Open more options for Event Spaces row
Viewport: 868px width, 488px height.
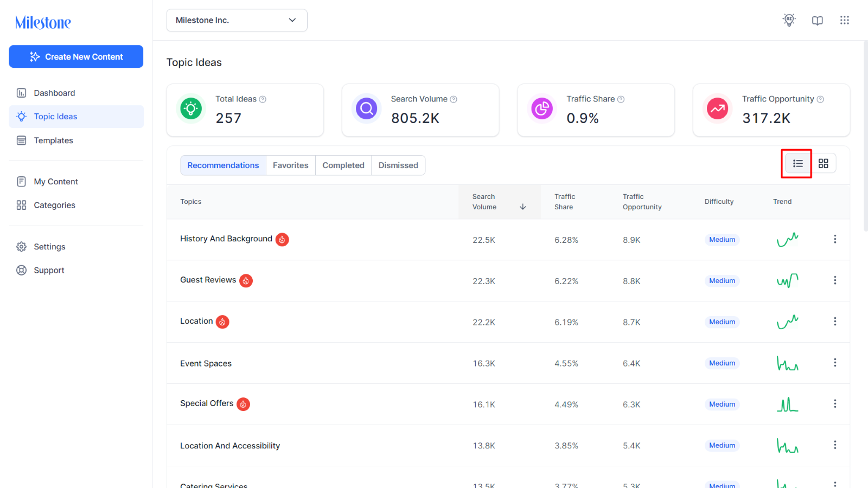[x=835, y=363]
